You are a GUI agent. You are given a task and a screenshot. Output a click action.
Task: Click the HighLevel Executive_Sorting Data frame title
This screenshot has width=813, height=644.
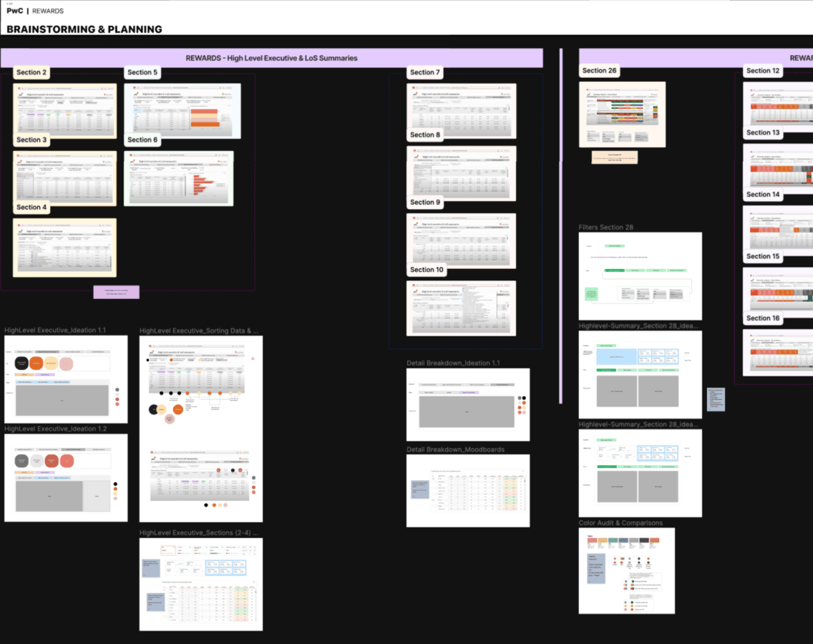[x=199, y=331]
